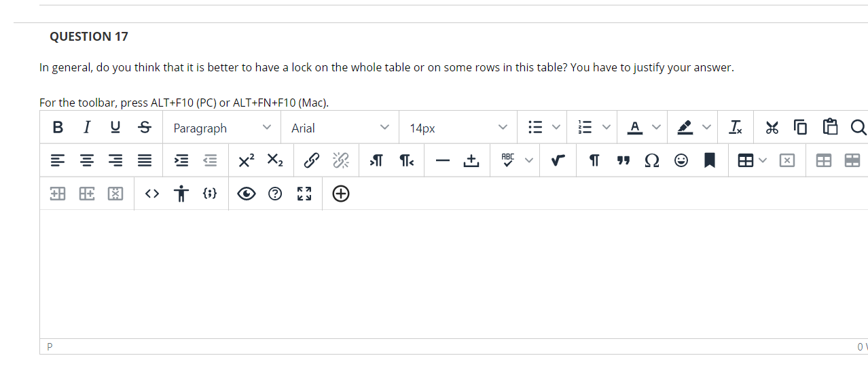
Task: Open highlight color picker arrow
Action: click(706, 128)
